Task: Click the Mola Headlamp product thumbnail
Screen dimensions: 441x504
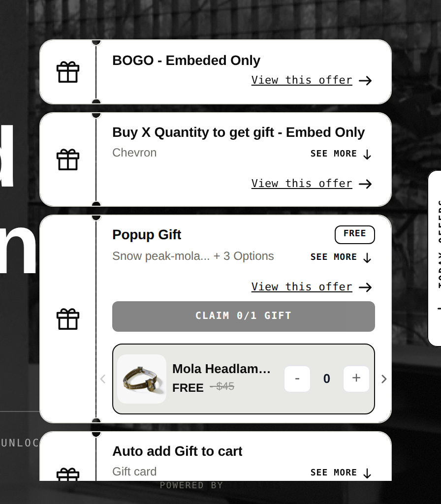Action: 142,379
